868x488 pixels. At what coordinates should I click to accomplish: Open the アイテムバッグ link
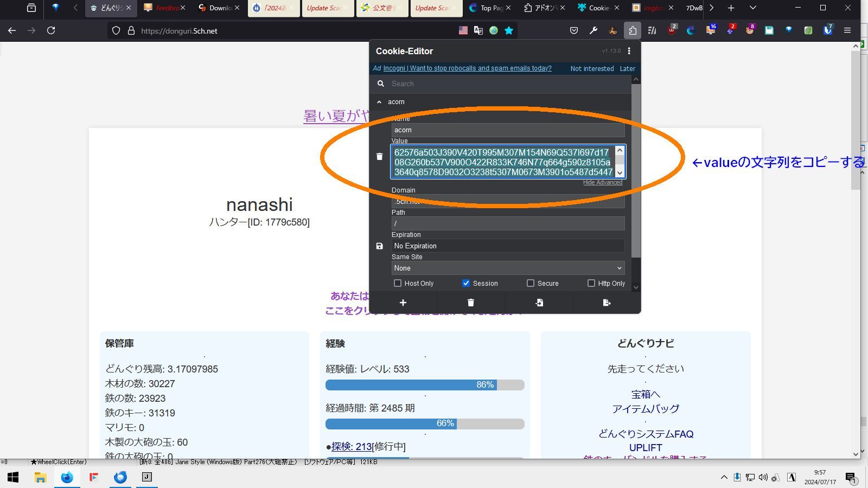pos(646,409)
